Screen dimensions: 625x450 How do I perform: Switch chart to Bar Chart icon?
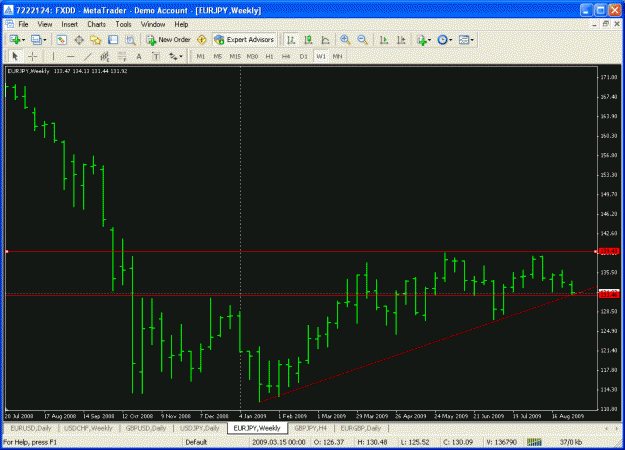(x=291, y=40)
